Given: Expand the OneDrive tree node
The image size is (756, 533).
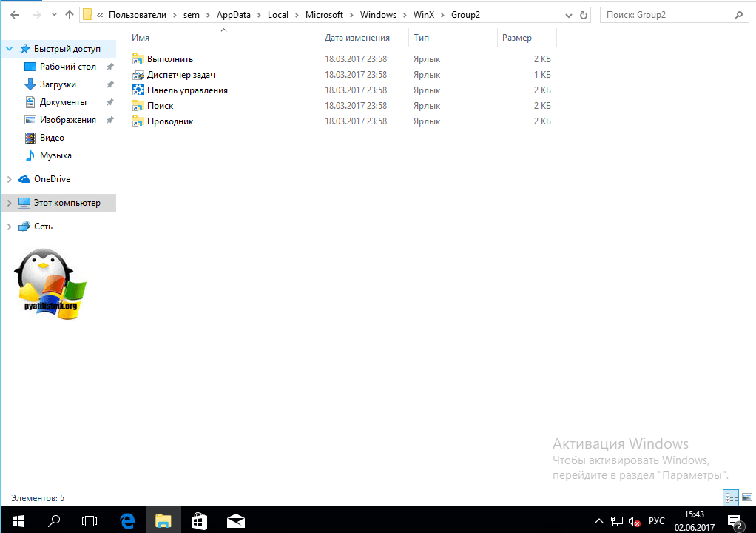Looking at the screenshot, I should 9,179.
